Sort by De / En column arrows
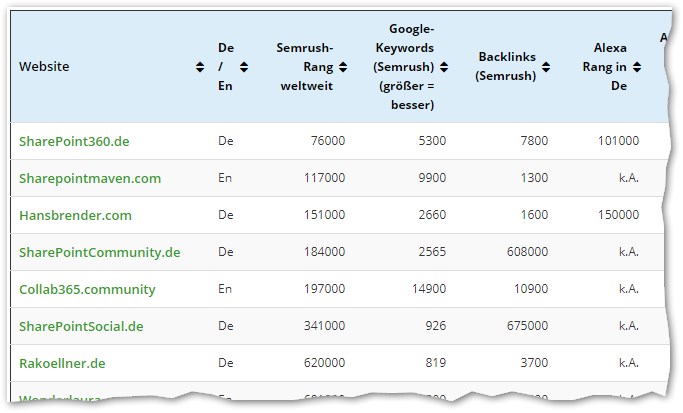The height and width of the screenshot is (413, 683). pos(244,67)
